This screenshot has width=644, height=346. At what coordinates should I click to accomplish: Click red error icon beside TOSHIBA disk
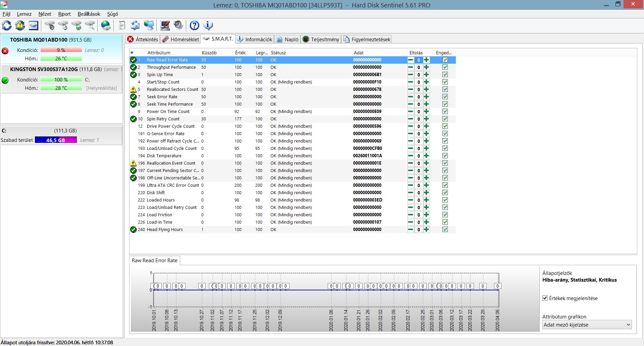point(5,51)
